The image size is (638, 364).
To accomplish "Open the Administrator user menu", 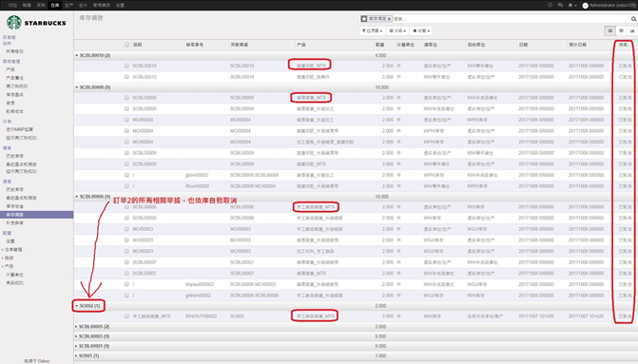I will click(609, 6).
